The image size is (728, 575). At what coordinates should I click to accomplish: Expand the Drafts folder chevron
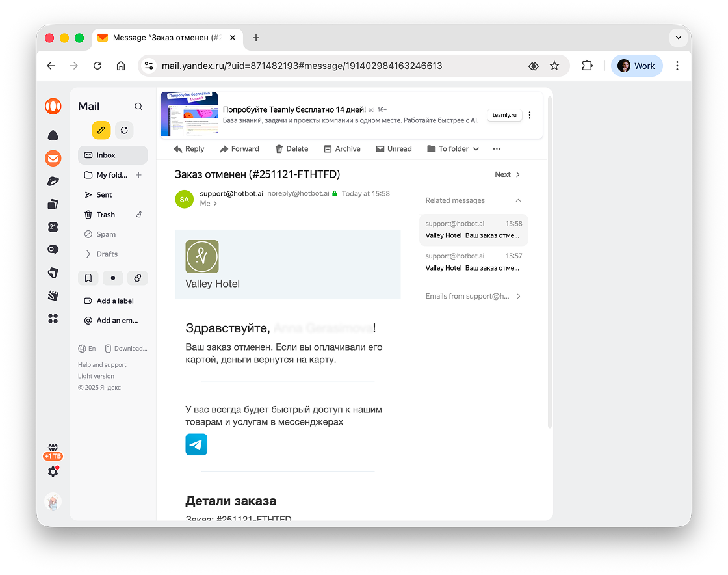click(88, 254)
